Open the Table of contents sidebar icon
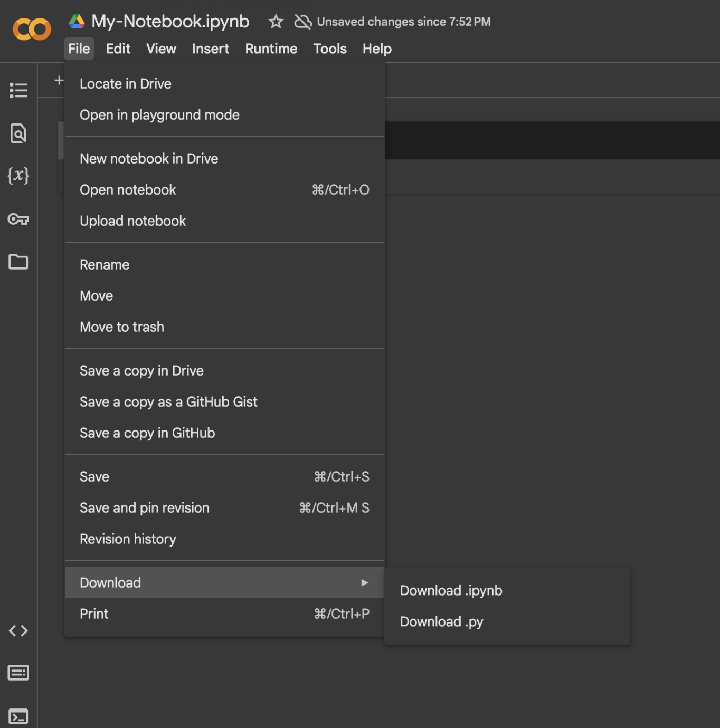 [18, 90]
